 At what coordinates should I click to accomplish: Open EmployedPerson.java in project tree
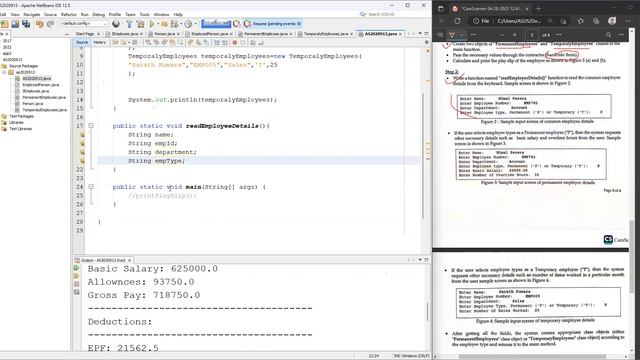41,85
